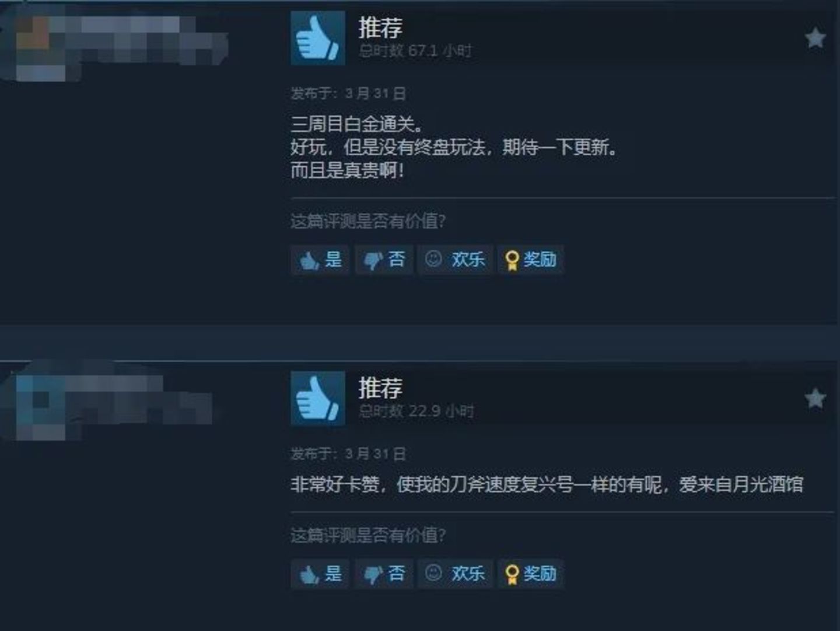840x631 pixels.
Task: Mark the first review as 欢乐 (funny)
Action: point(456,259)
